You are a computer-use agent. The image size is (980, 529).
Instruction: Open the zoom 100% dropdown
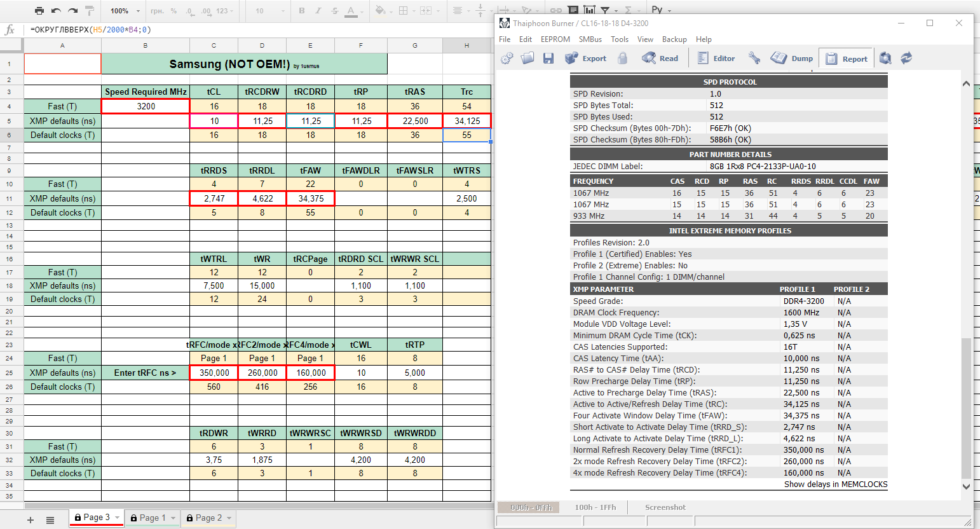(125, 11)
